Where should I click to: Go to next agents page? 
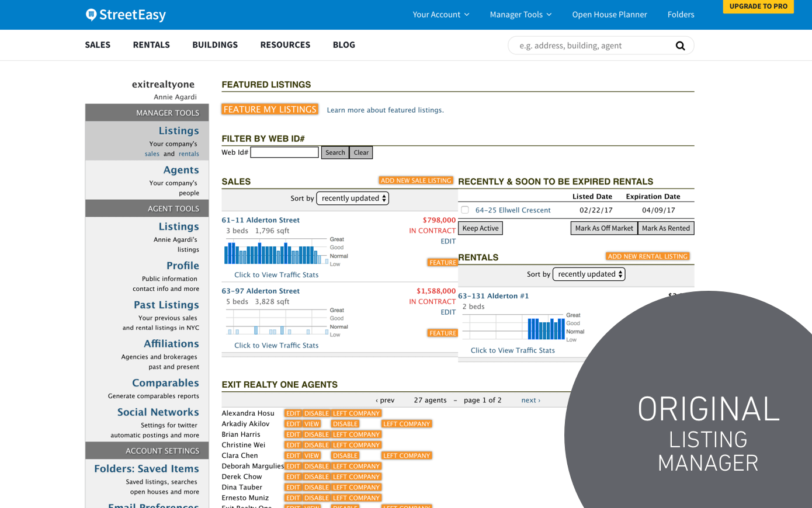pos(531,401)
